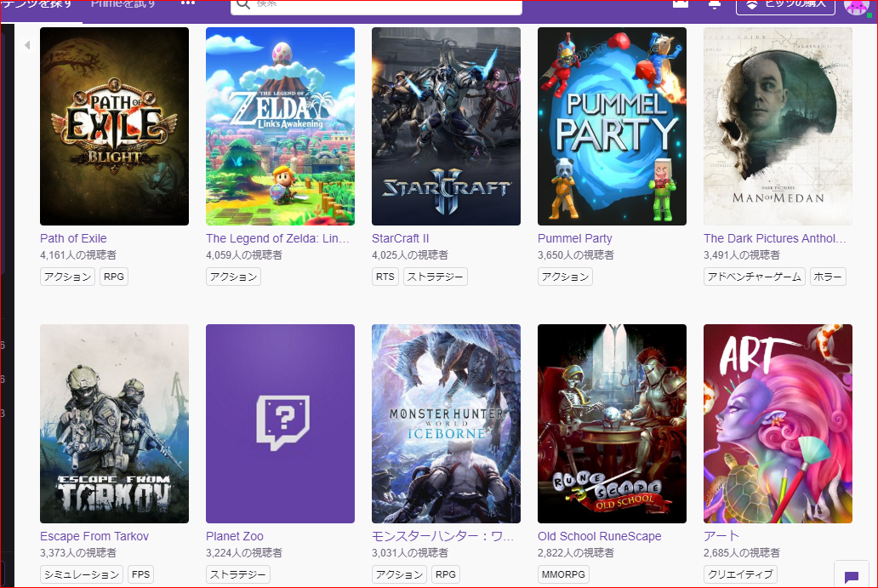The height and width of the screenshot is (588, 878).
Task: Select the シミュレーション tag under Escape From Tarkov
Action: (x=82, y=574)
